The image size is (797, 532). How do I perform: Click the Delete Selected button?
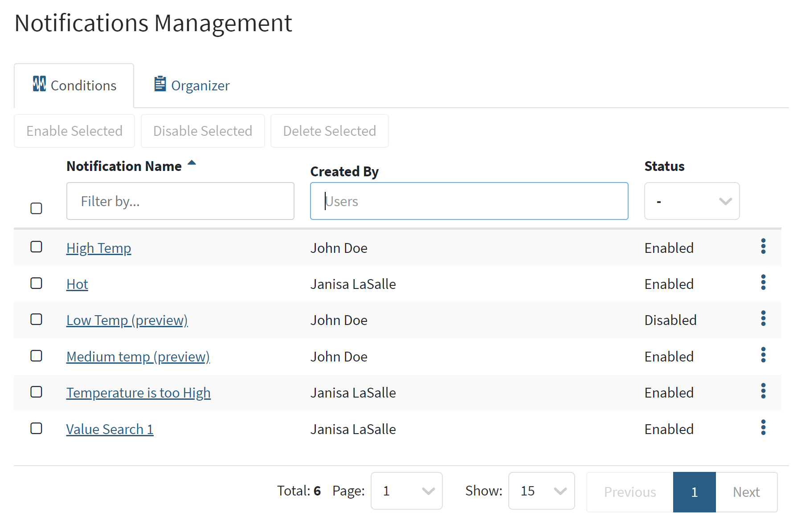click(x=329, y=131)
